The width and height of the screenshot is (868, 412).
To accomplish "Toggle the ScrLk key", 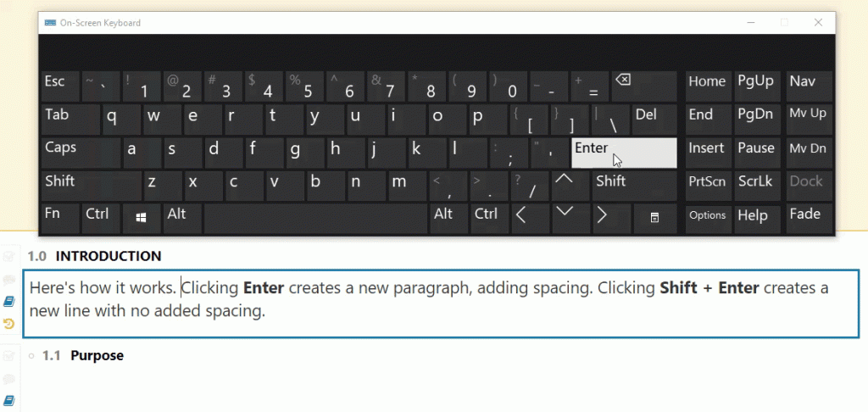I will pos(757,186).
